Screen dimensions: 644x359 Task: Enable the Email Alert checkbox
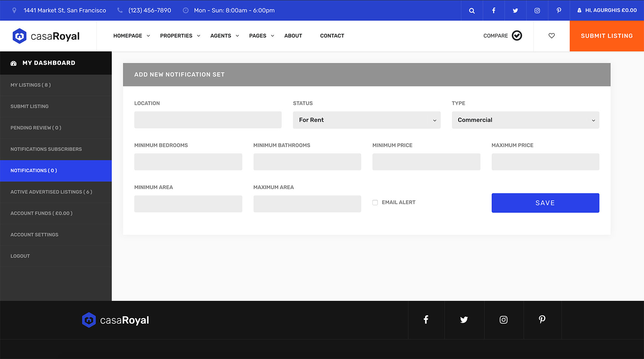375,202
